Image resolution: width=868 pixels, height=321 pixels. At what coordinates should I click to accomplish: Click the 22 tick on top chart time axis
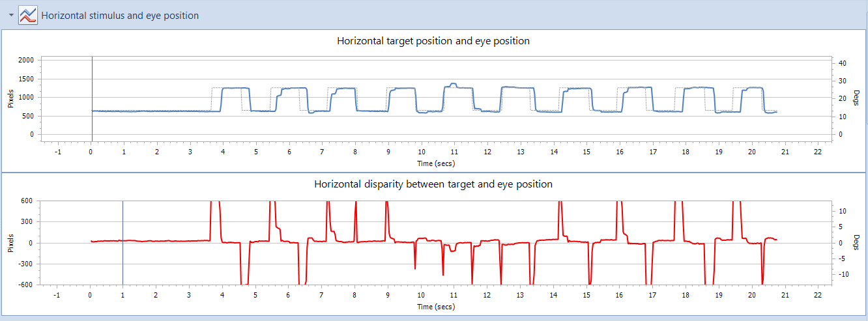[x=818, y=152]
